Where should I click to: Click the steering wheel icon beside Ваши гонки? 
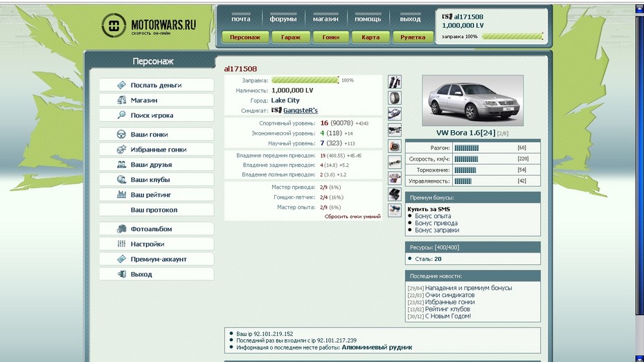(x=121, y=134)
